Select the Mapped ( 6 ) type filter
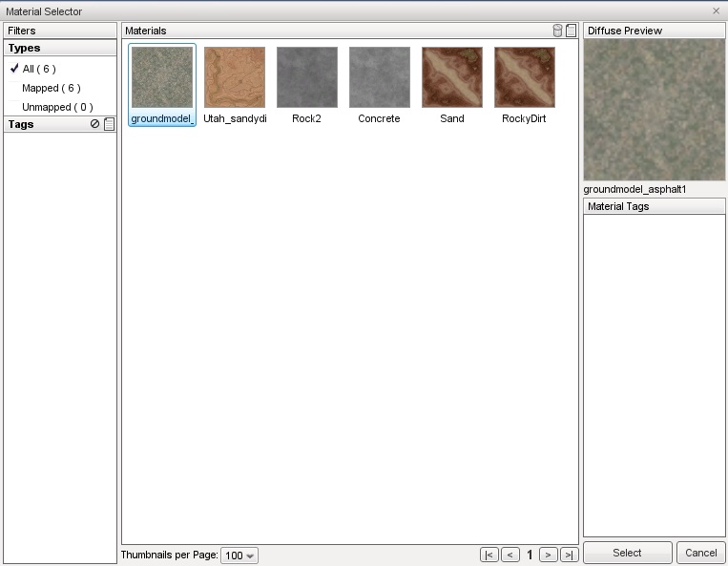Viewport: 728px width, 566px height. (52, 88)
